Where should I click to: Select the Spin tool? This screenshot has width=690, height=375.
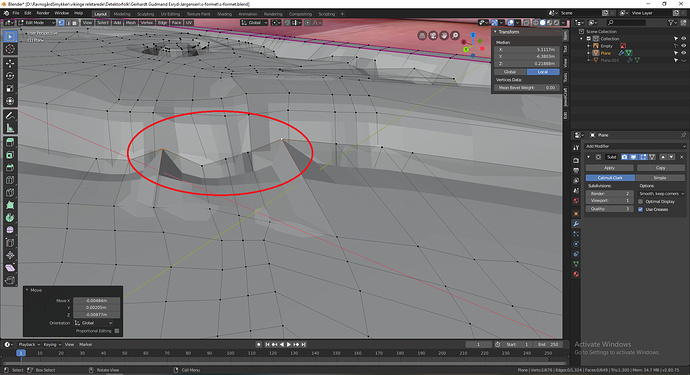click(10, 217)
